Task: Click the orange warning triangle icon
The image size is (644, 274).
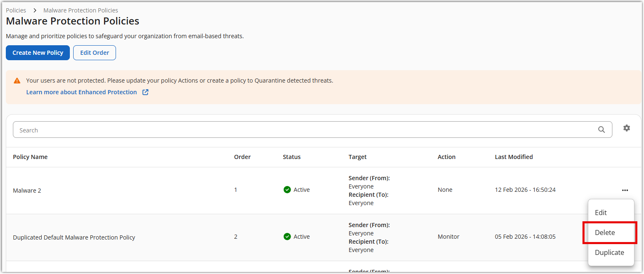Action: (x=17, y=81)
